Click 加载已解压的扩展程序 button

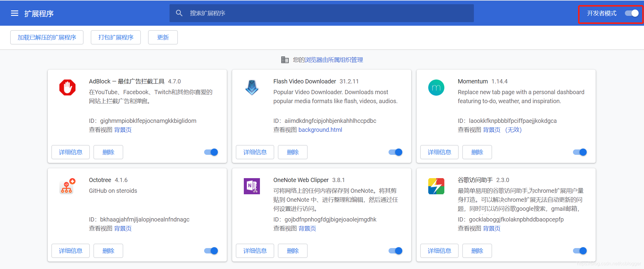(x=47, y=37)
